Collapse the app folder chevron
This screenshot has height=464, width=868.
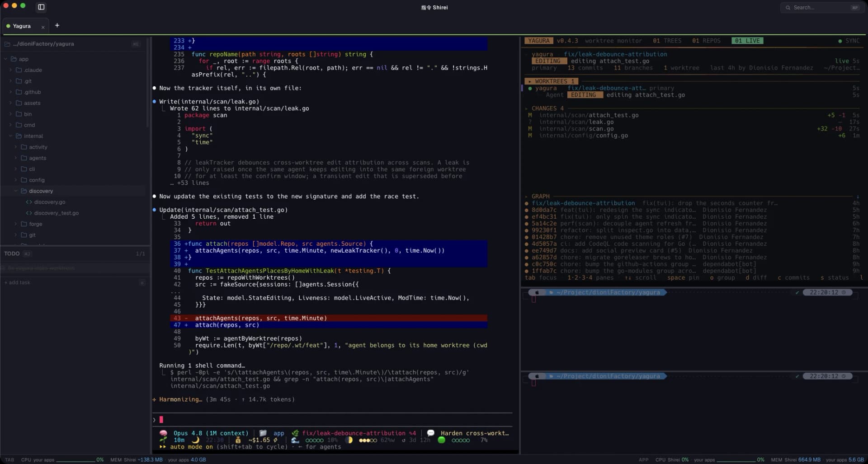tap(5, 59)
